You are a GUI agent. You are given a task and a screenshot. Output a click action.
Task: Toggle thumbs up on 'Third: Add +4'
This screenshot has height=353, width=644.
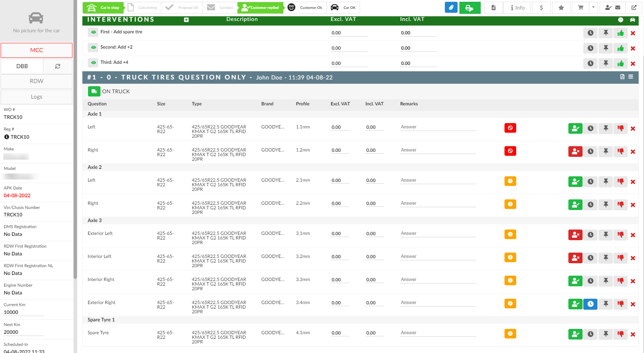(x=620, y=64)
